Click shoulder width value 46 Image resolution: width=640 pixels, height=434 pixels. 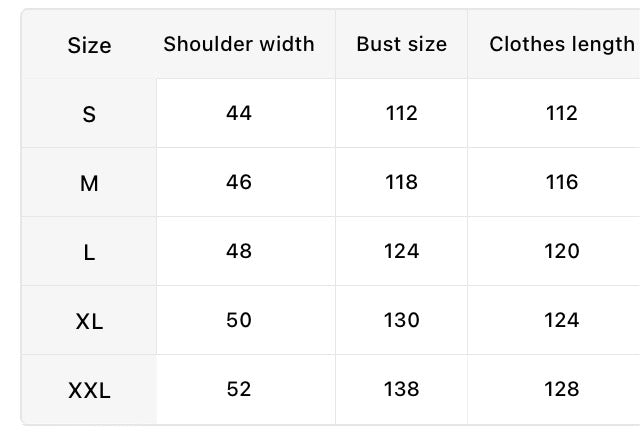click(x=239, y=182)
